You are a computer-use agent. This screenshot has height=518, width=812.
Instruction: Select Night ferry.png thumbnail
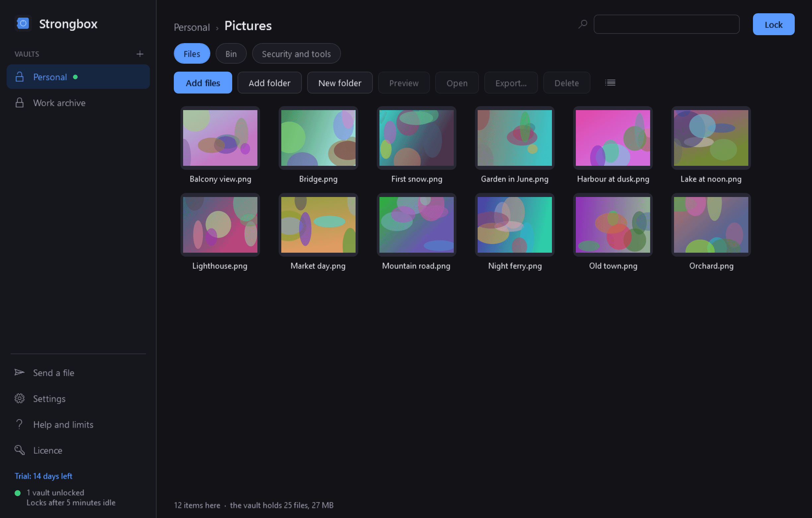coord(514,225)
